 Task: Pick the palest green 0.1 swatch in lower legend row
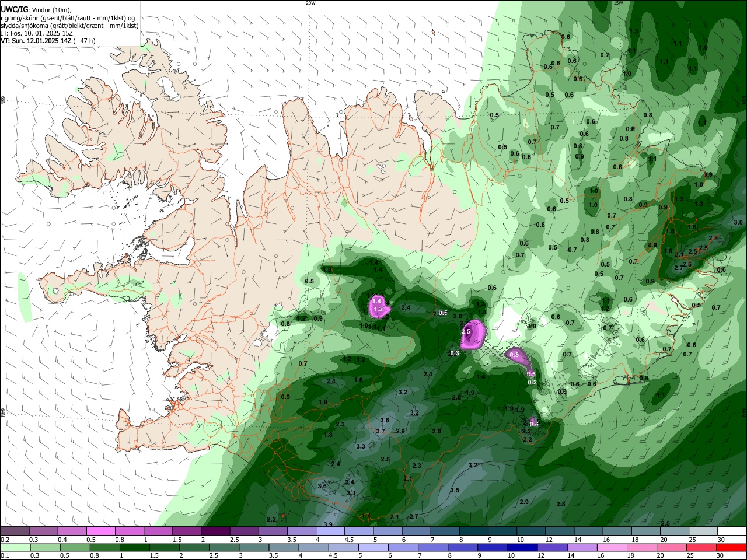click(x=15, y=547)
